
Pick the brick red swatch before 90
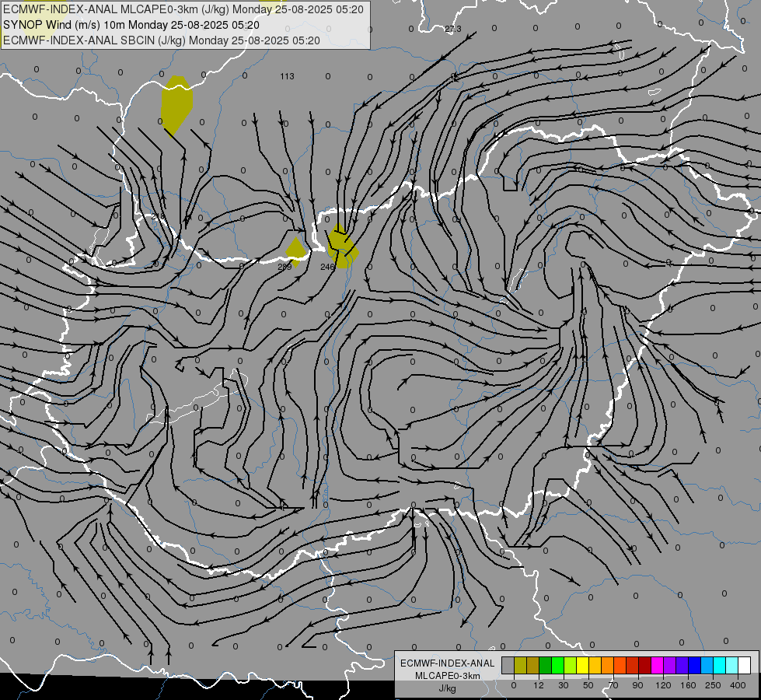[633, 665]
